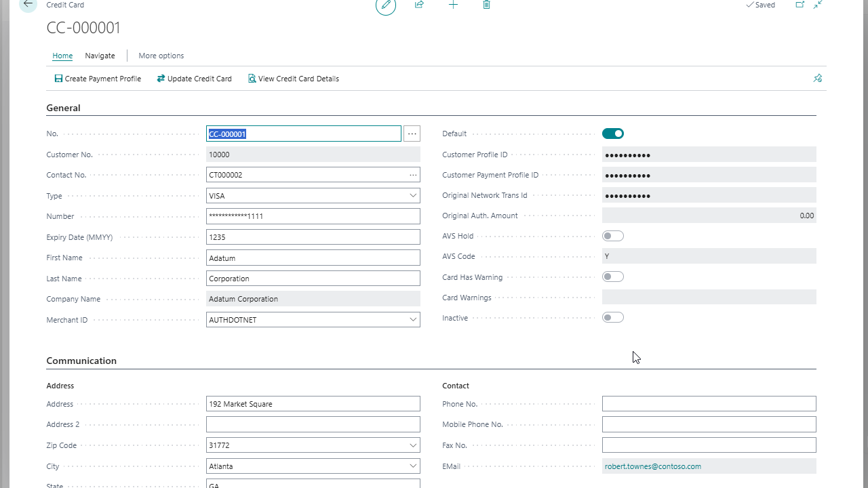This screenshot has width=868, height=488.
Task: Enable the AVS Hold toggle
Action: 612,236
